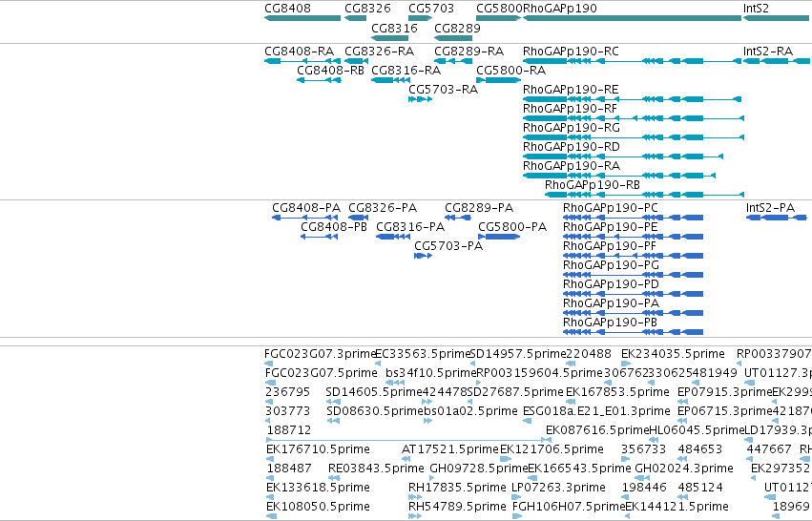Select EST EK144121.5prime
Screen dimensions: 812x521
point(628,516)
